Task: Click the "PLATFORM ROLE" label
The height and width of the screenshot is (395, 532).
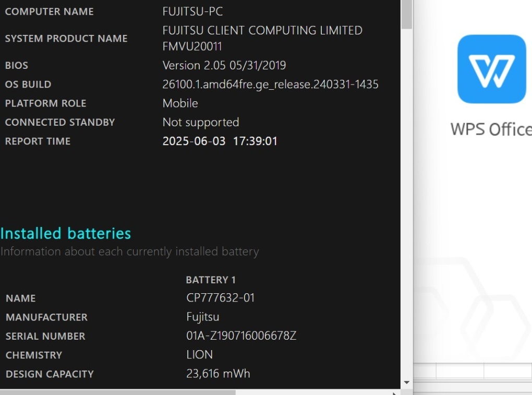Action: [45, 103]
